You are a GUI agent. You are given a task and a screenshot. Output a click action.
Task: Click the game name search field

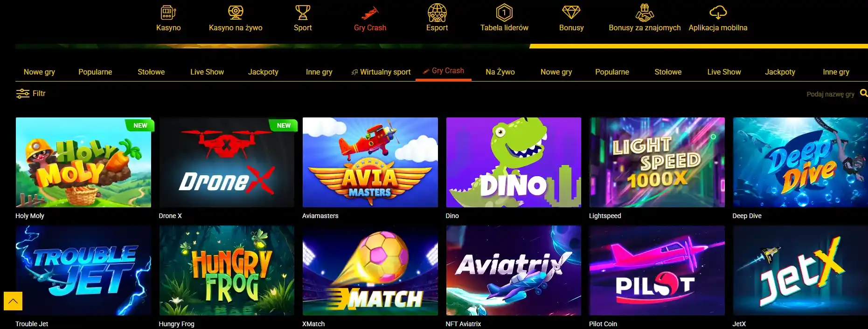click(830, 94)
